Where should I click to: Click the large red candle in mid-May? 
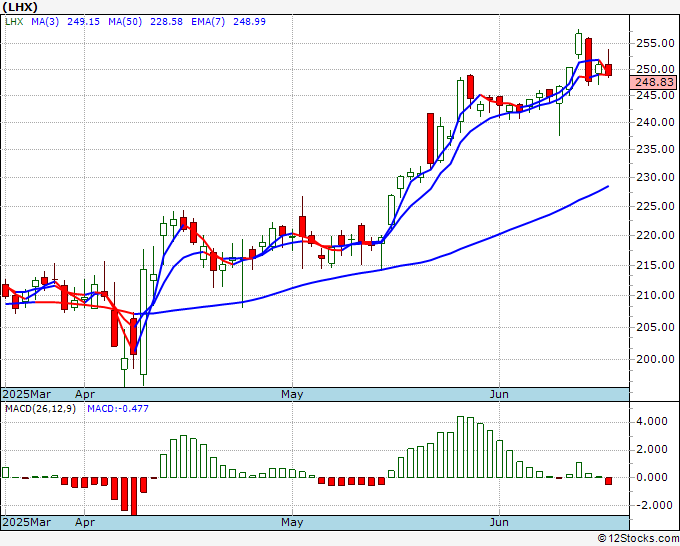(x=430, y=139)
